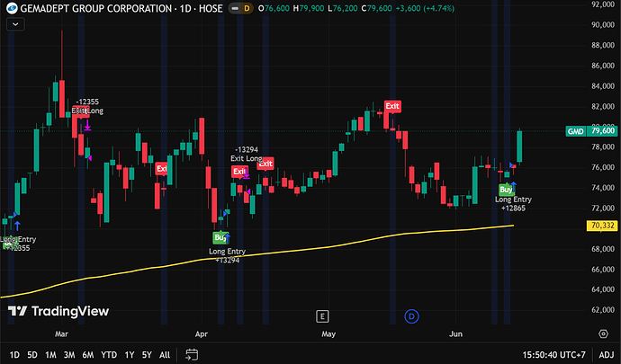Select the 5Y time range
Image resolution: width=621 pixels, height=364 pixels.
[x=147, y=355]
